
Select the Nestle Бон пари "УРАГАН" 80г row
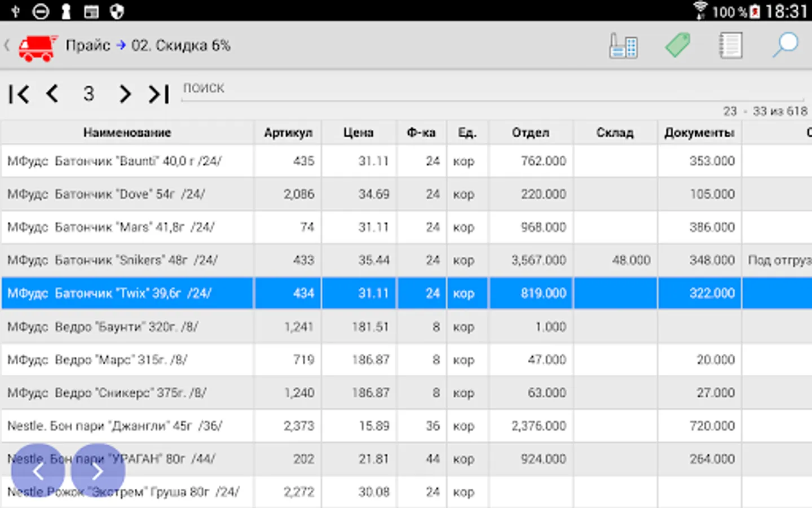pos(406,459)
